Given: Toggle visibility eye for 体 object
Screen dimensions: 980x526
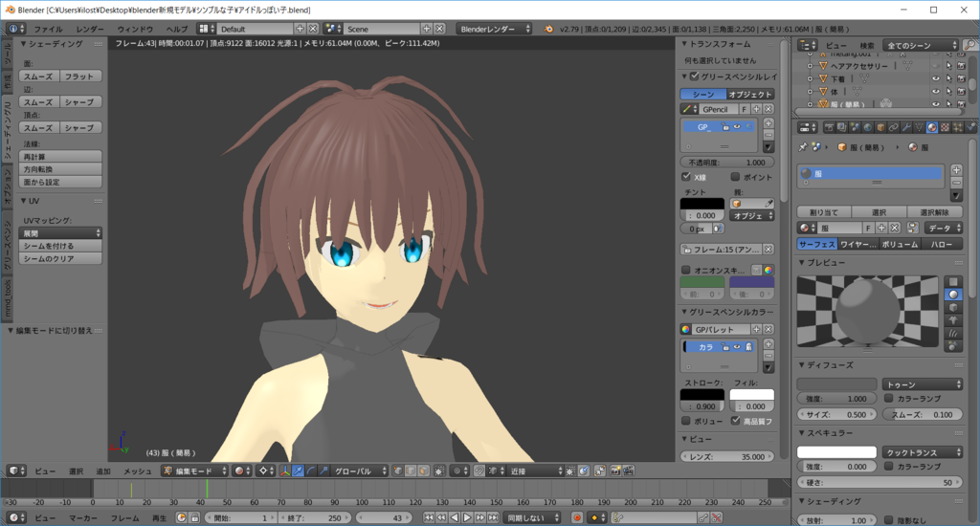Looking at the screenshot, I should [936, 91].
